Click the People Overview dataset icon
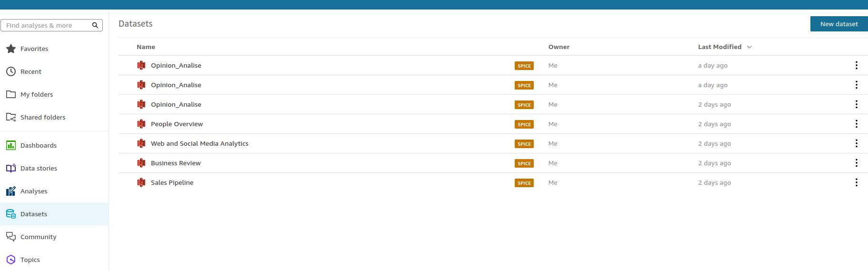The image size is (868, 271). (141, 124)
